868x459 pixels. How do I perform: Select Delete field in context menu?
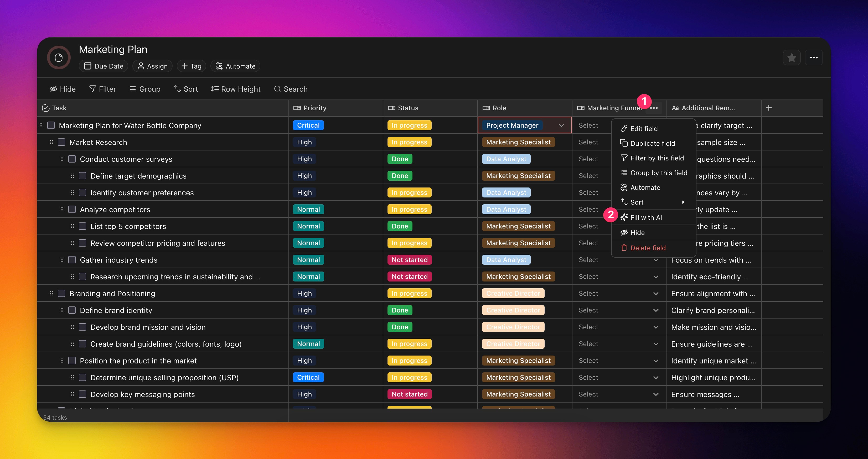coord(647,248)
